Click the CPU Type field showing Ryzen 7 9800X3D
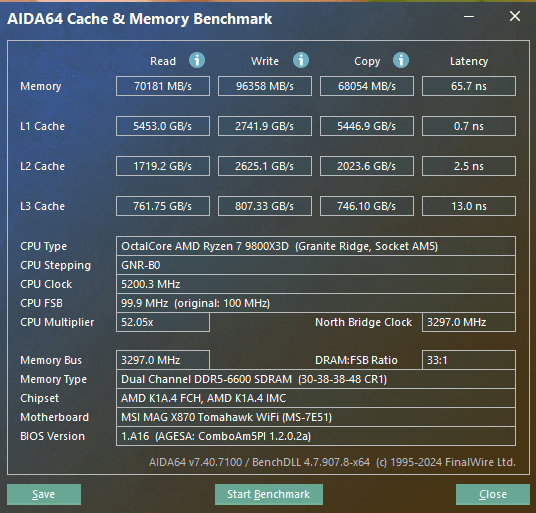The width and height of the screenshot is (536, 513). [x=316, y=246]
